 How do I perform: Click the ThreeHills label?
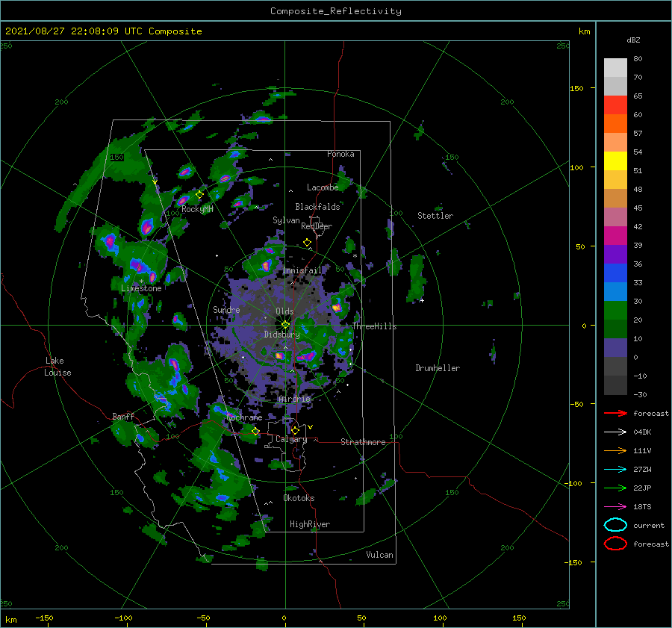point(375,326)
